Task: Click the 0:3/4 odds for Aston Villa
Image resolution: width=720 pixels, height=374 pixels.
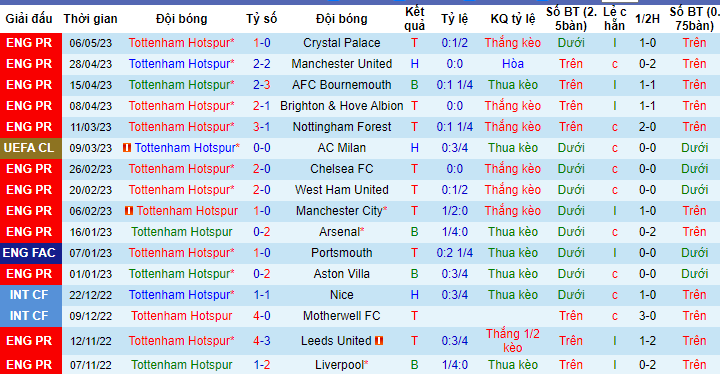Action: click(455, 274)
